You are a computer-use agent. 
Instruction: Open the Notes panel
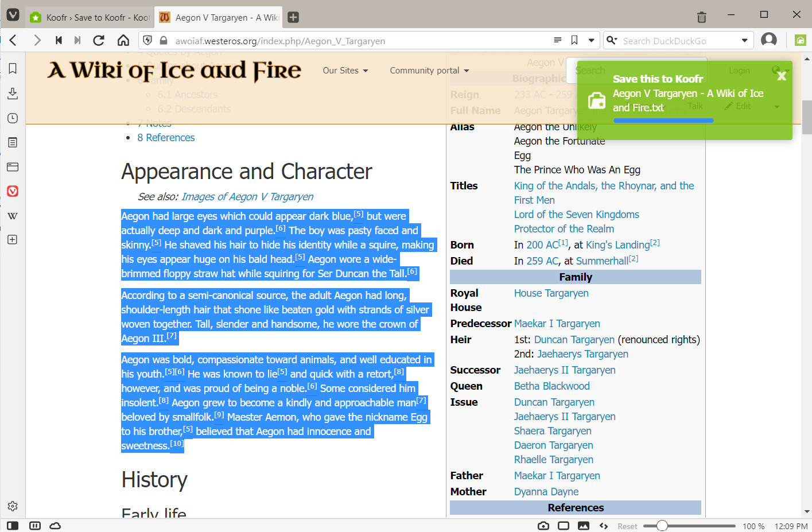coord(13,142)
